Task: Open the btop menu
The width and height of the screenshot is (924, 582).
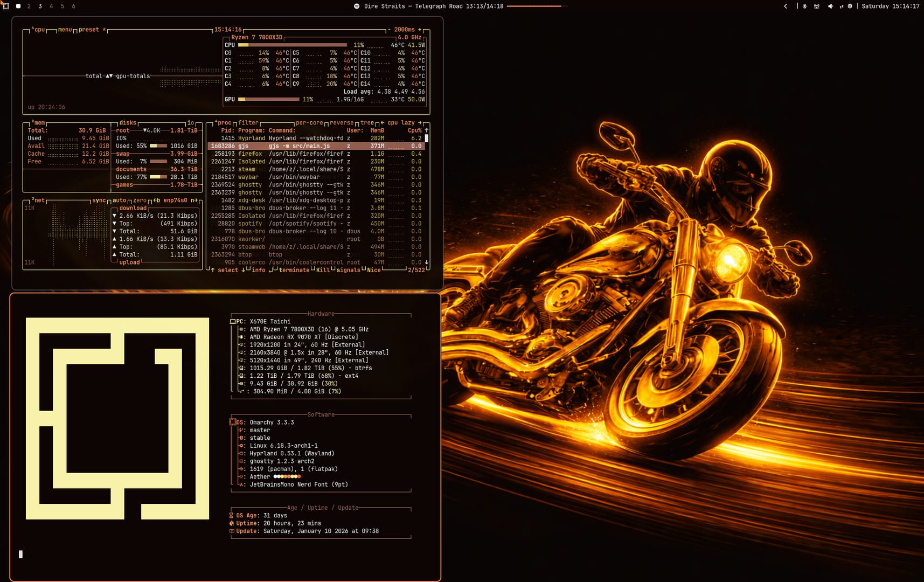Action: [x=65, y=30]
